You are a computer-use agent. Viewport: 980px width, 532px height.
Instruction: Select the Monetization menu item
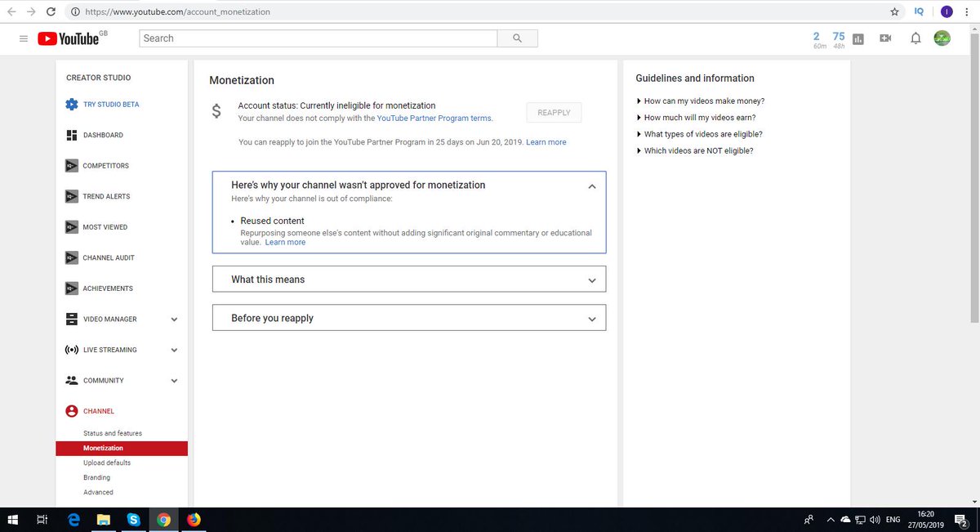click(122, 448)
